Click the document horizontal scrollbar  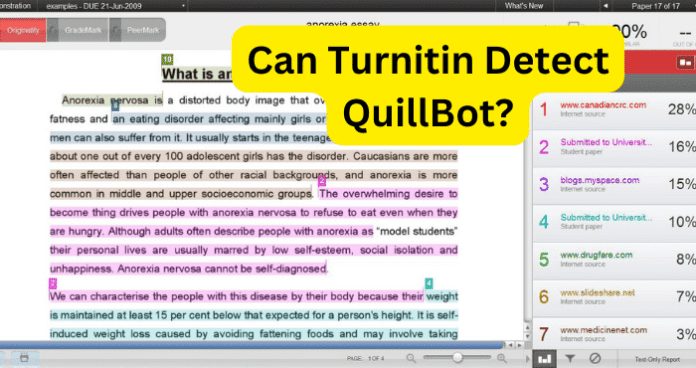point(251,345)
